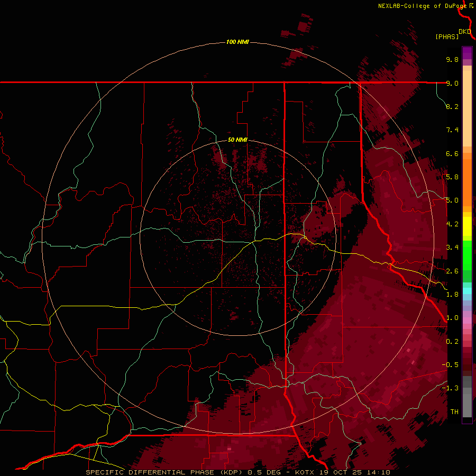
Task: Click the KOTX station identifier
Action: [x=305, y=472]
